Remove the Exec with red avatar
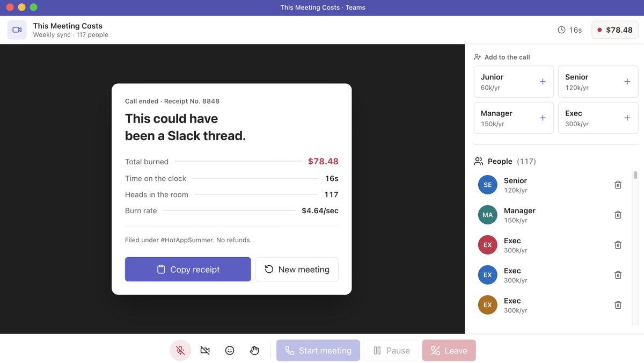Viewport: 644px width, 363px height. pyautogui.click(x=618, y=245)
